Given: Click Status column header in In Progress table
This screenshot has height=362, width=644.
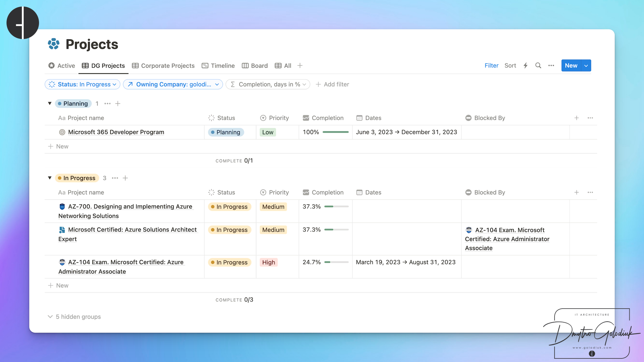Looking at the screenshot, I should pos(221,192).
